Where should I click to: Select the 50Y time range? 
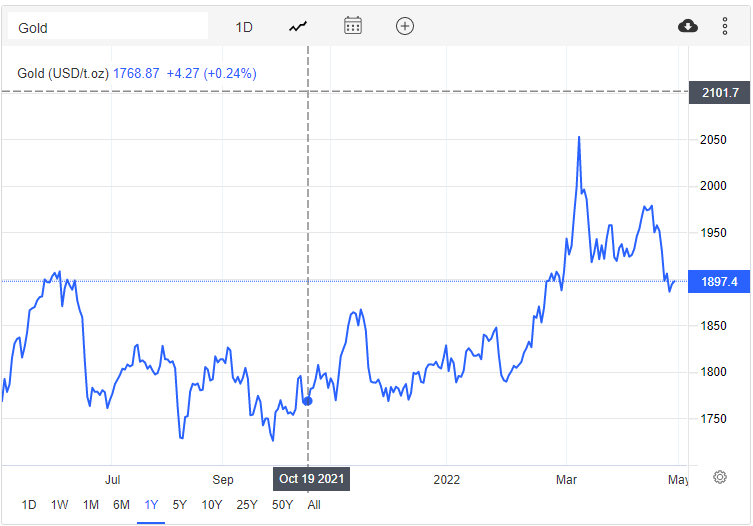point(282,505)
